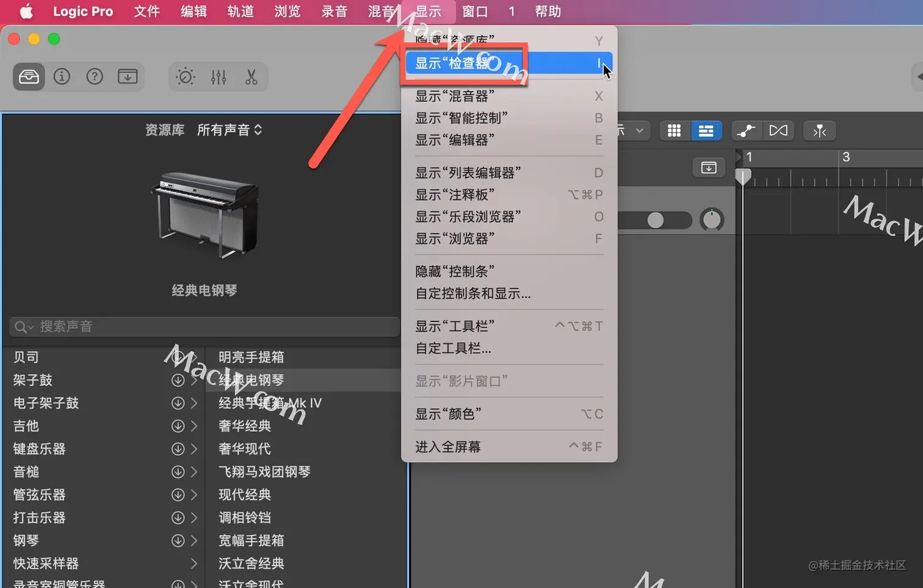Toggle 显示"检查器" in the menu

click(509, 63)
